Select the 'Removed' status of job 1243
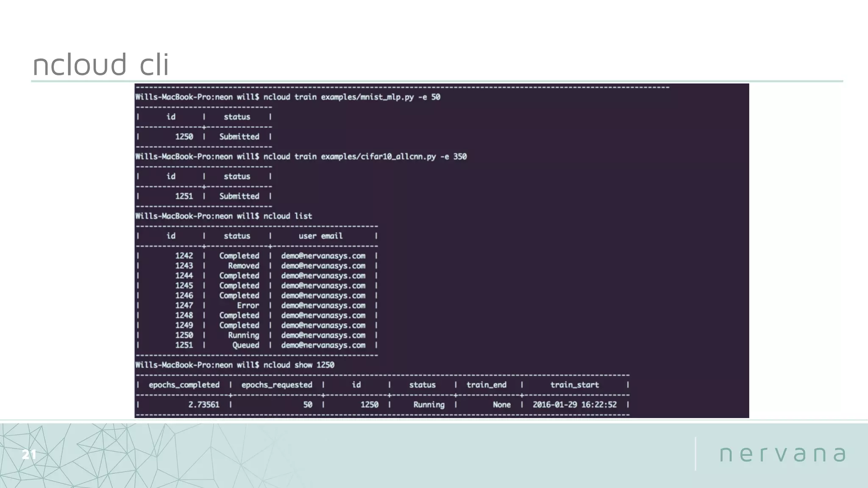Image resolution: width=868 pixels, height=488 pixels. click(244, 266)
